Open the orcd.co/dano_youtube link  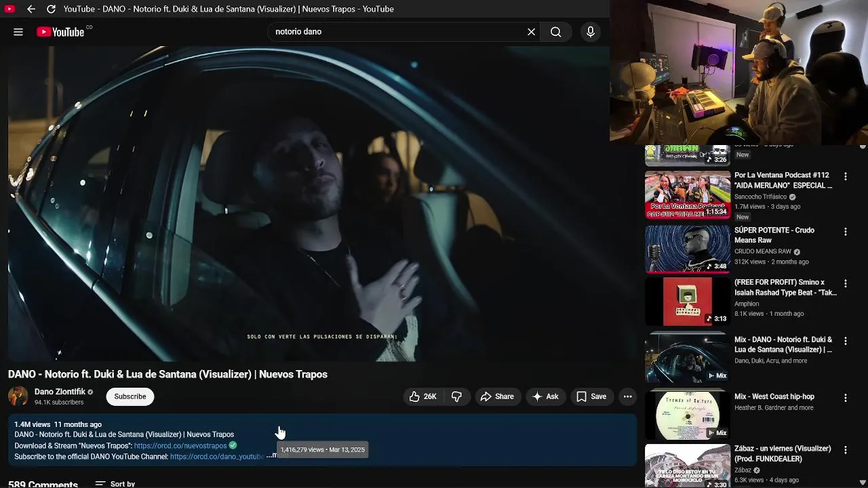point(217,457)
